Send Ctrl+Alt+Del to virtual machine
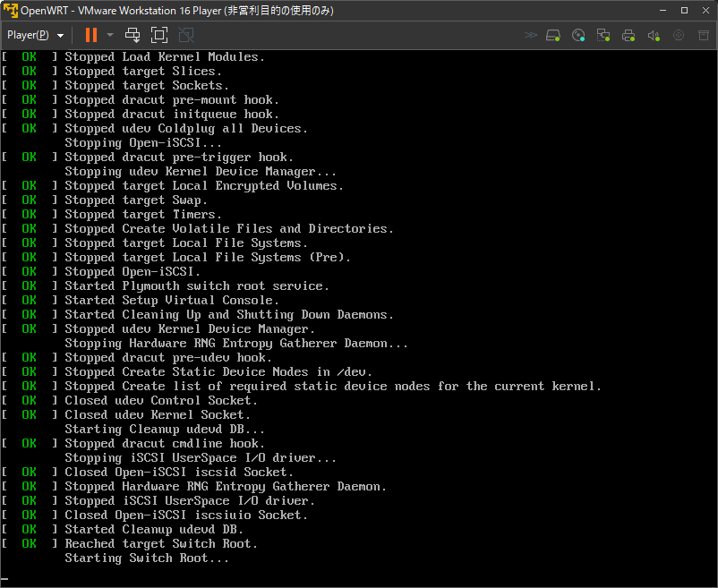718x588 pixels. 132,35
